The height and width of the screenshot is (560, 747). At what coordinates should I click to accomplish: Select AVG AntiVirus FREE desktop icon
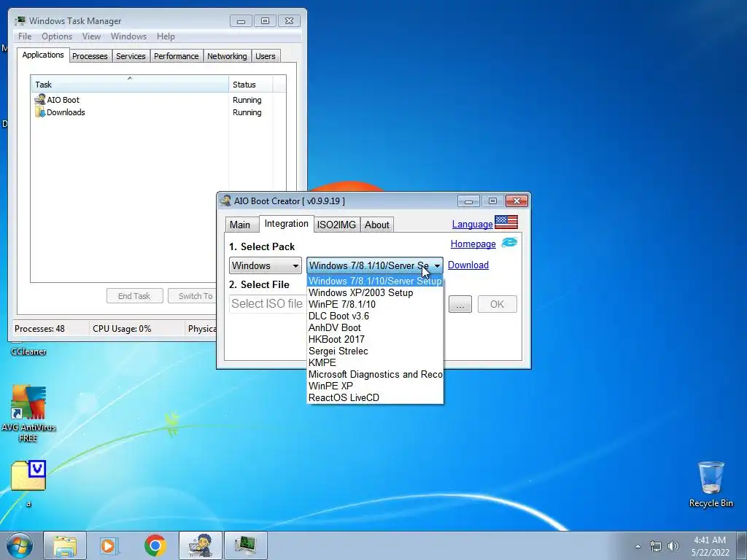(x=28, y=414)
